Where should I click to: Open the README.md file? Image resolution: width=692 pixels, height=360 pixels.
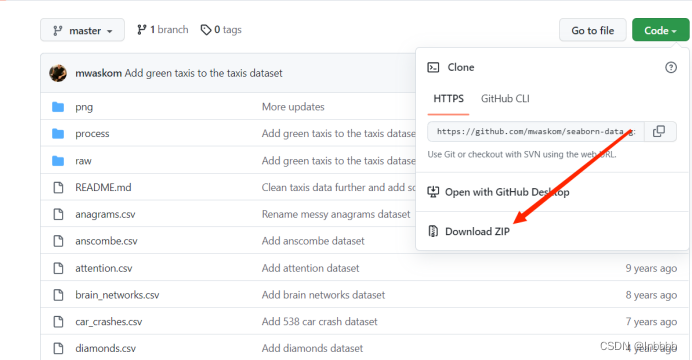tap(103, 188)
